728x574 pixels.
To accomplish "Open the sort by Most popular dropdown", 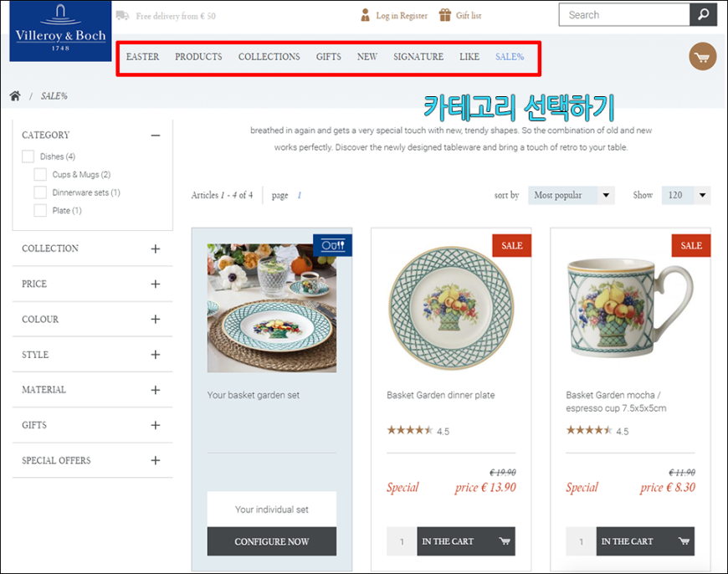I will point(571,196).
